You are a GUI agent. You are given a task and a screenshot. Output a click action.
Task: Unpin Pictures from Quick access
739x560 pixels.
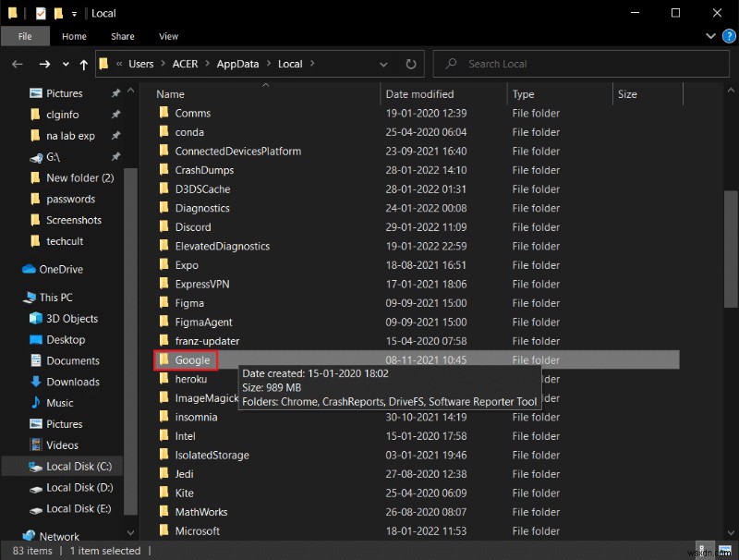click(117, 92)
